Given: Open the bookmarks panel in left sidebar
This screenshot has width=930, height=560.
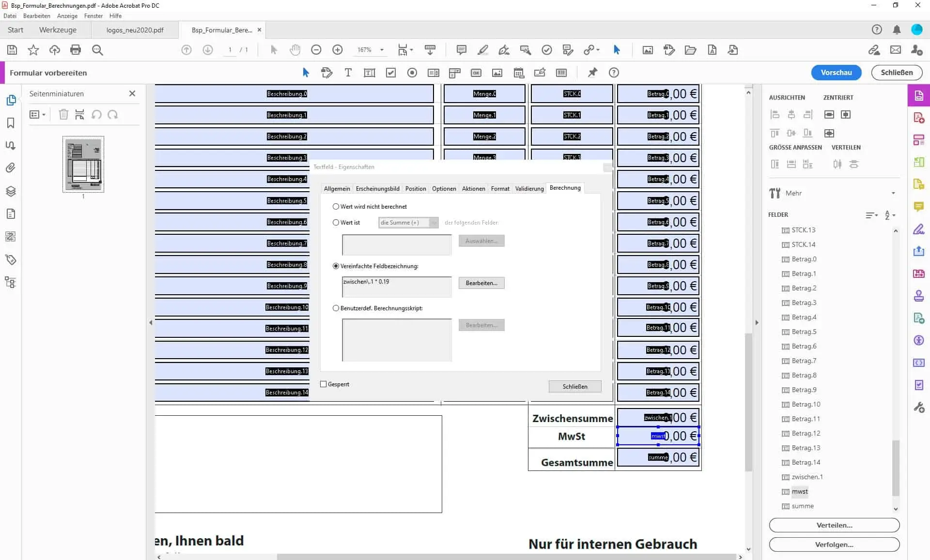Looking at the screenshot, I should point(11,123).
